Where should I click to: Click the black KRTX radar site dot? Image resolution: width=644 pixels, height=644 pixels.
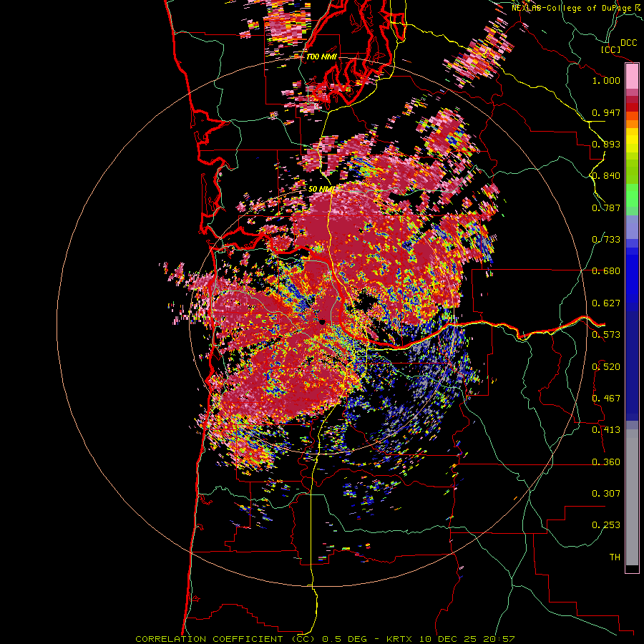pyautogui.click(x=322, y=322)
